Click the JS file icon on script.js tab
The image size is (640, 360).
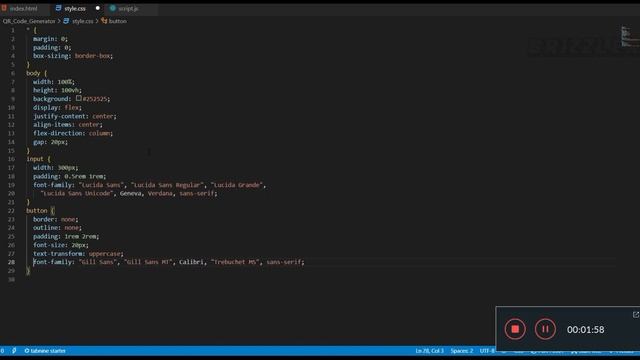click(113, 8)
